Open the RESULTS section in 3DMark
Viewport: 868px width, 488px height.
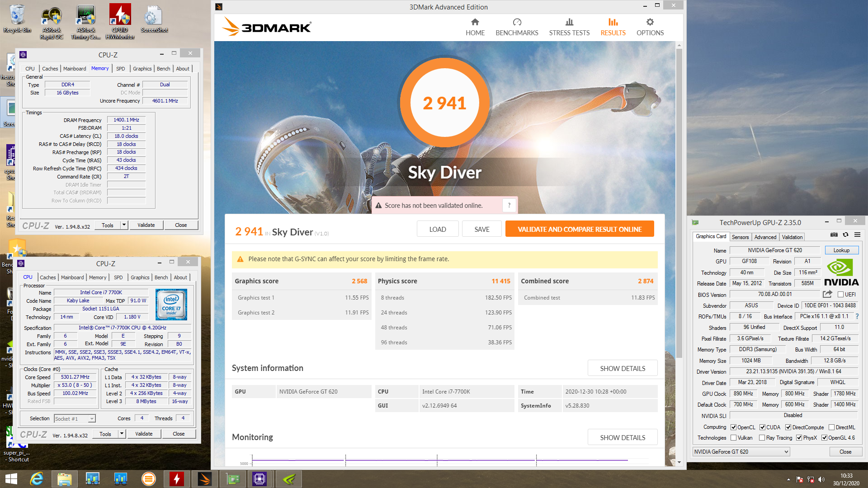(x=613, y=27)
